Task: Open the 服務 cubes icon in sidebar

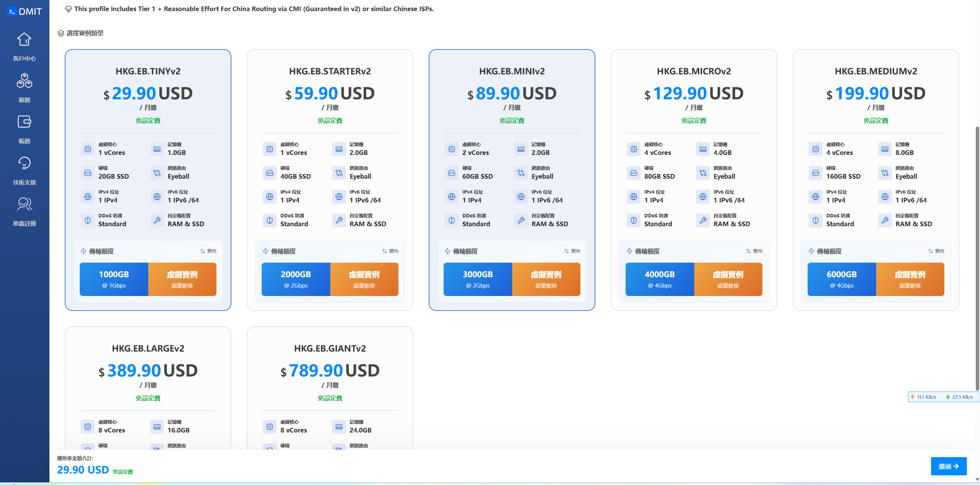Action: pyautogui.click(x=24, y=81)
